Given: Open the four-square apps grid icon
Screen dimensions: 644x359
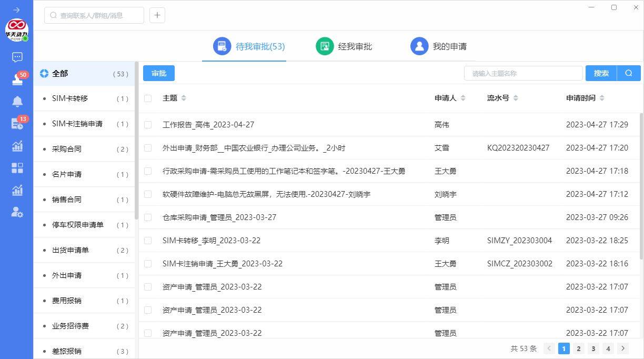Looking at the screenshot, I should [x=17, y=168].
